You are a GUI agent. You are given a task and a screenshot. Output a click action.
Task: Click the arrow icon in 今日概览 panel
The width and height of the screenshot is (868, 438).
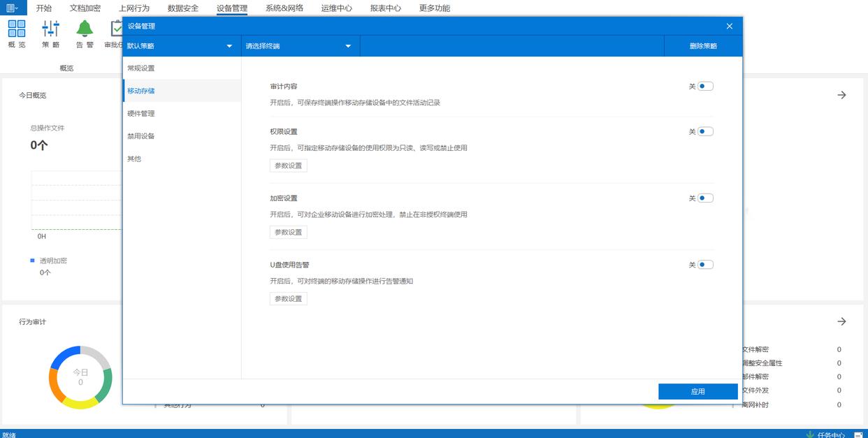841,95
